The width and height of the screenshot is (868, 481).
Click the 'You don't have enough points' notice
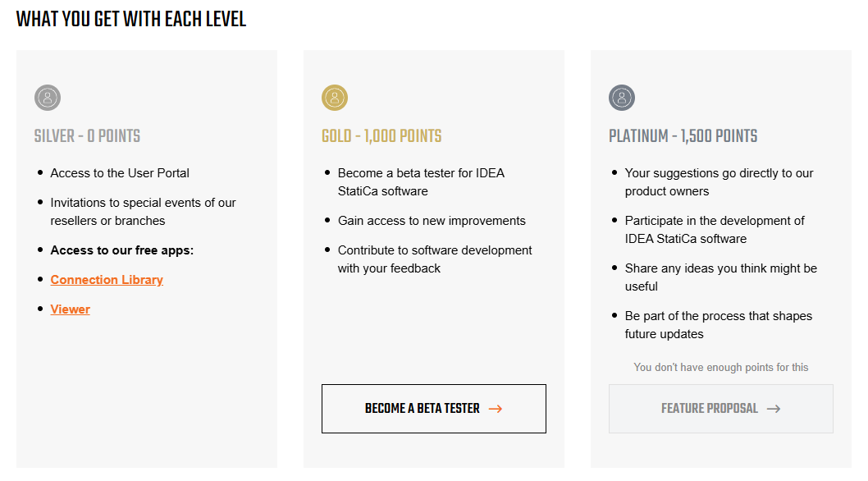721,367
